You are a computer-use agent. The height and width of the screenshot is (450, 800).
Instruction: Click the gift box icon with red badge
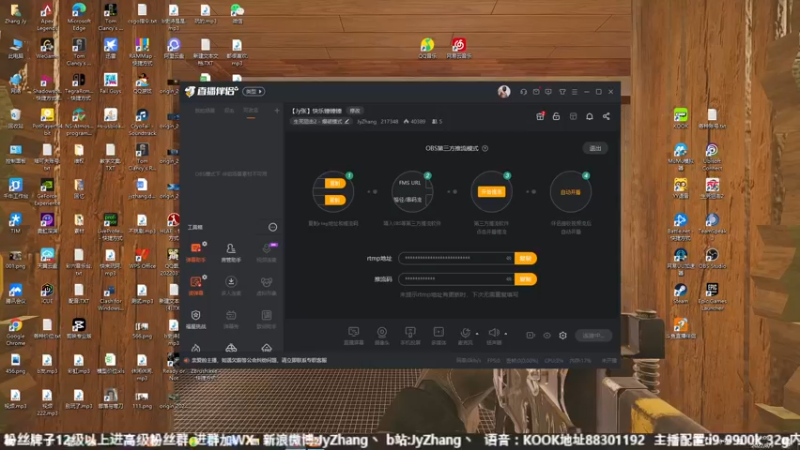pos(540,116)
